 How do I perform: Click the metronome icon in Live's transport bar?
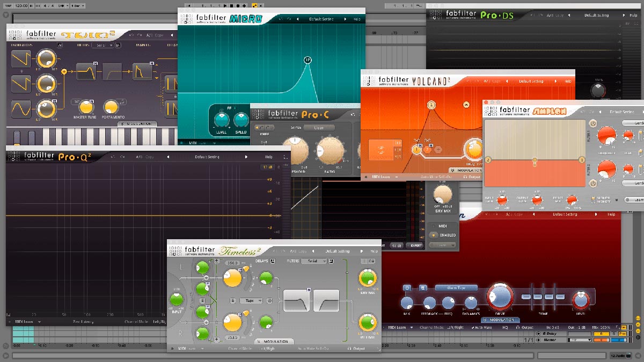click(62, 5)
